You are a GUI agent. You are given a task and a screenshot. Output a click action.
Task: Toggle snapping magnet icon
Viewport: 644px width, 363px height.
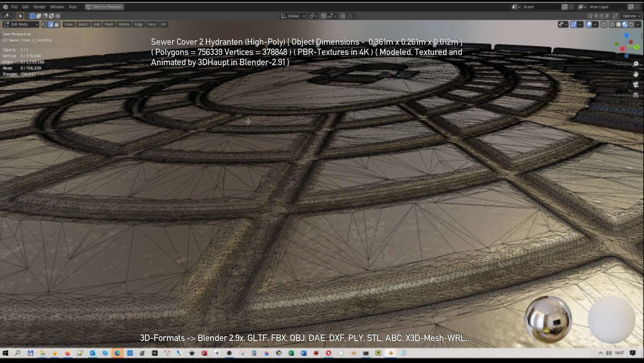click(x=324, y=16)
